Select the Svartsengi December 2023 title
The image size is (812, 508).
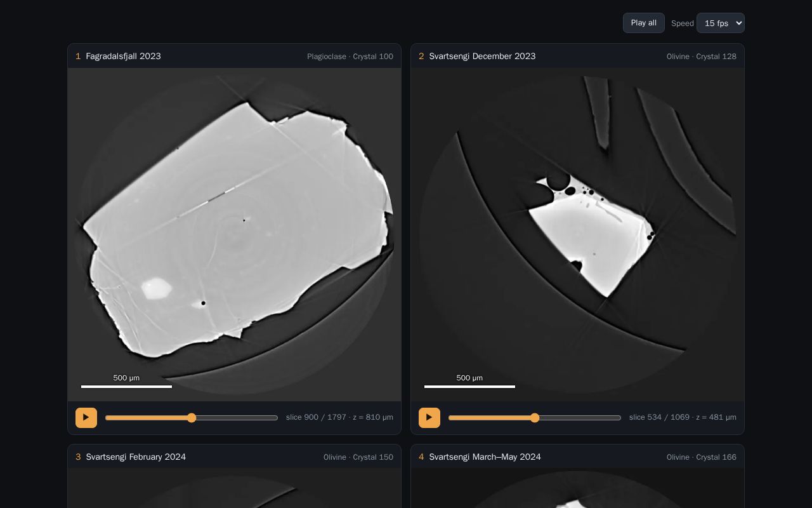click(x=482, y=57)
